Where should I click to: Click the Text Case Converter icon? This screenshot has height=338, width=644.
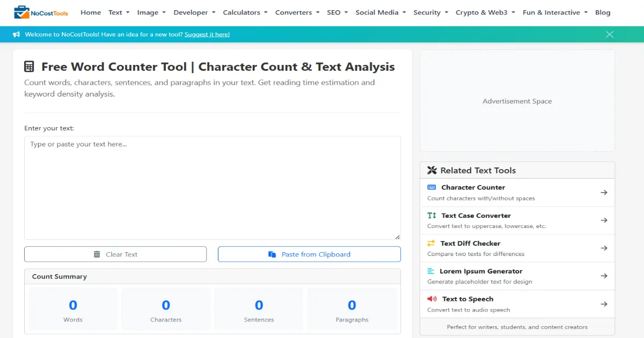point(431,215)
